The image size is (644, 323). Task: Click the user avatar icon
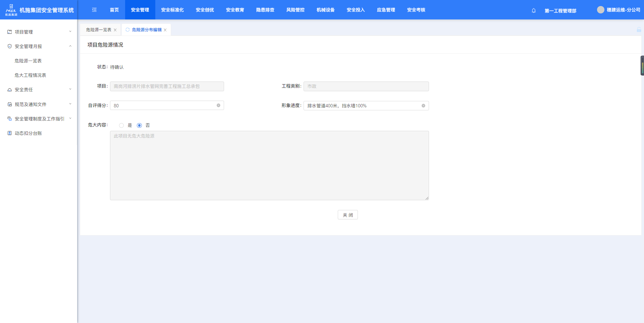[x=600, y=10]
